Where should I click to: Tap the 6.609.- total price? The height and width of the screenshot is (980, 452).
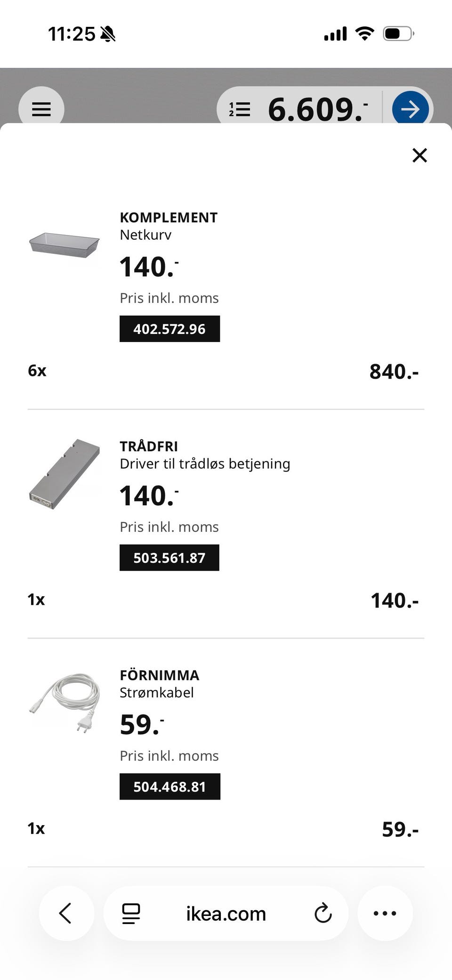(318, 109)
